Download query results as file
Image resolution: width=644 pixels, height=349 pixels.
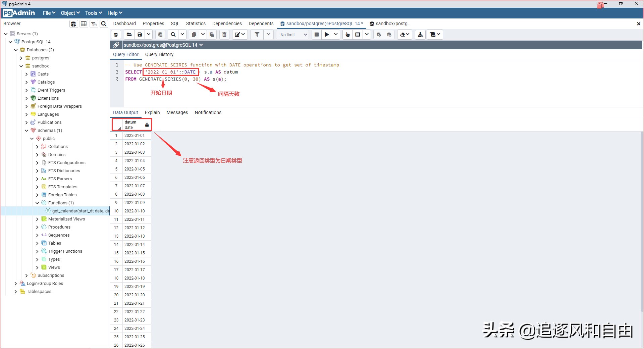click(x=420, y=35)
